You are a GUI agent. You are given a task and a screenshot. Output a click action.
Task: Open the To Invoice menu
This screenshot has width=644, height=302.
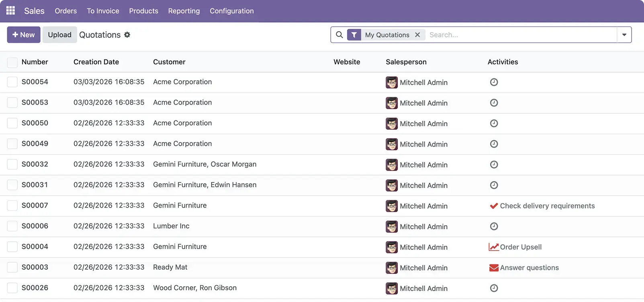click(103, 11)
